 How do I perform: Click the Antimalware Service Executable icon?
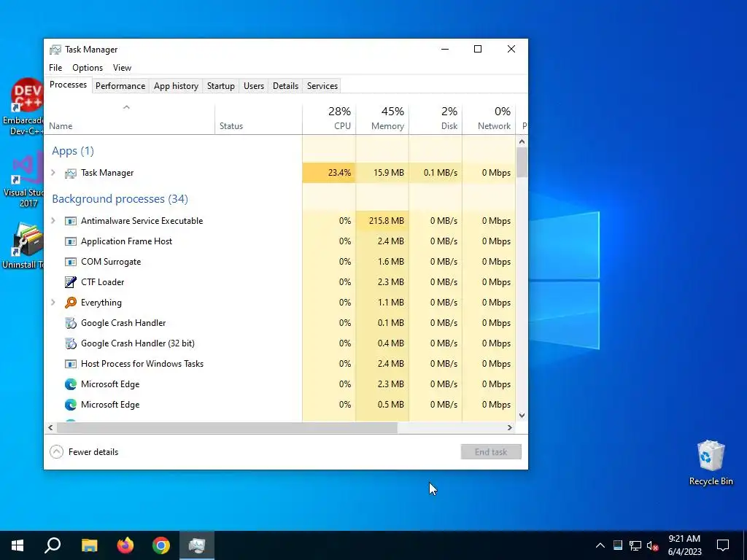click(x=71, y=221)
